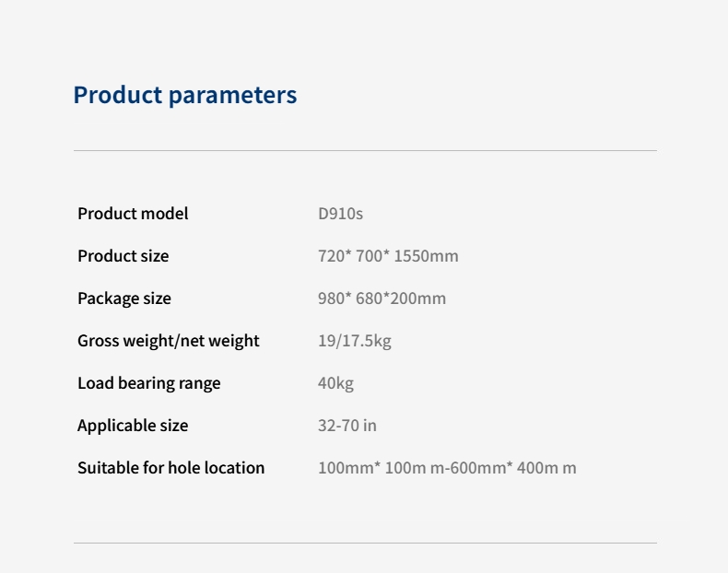Screen dimensions: 728x573
Task: Click the 980* 680*200mm package value
Action: pos(382,298)
